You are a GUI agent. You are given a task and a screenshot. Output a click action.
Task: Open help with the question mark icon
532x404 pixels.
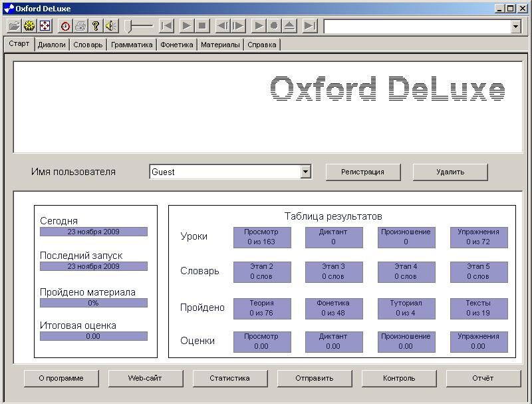pyautogui.click(x=96, y=26)
